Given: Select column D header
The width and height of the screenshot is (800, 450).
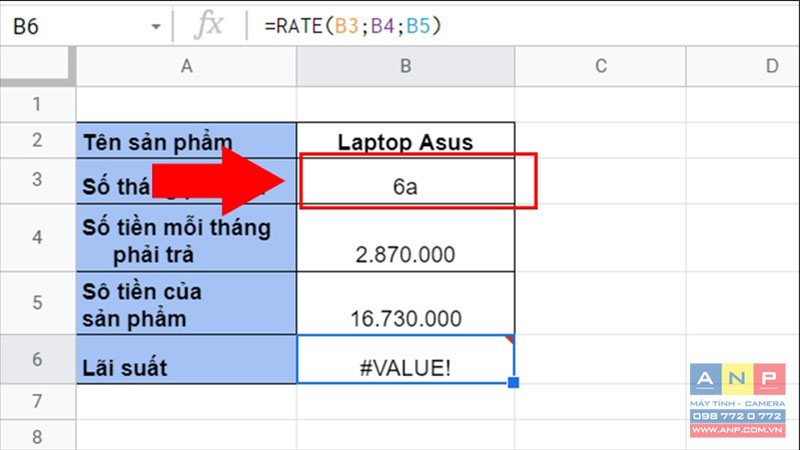Looking at the screenshot, I should coord(743,66).
